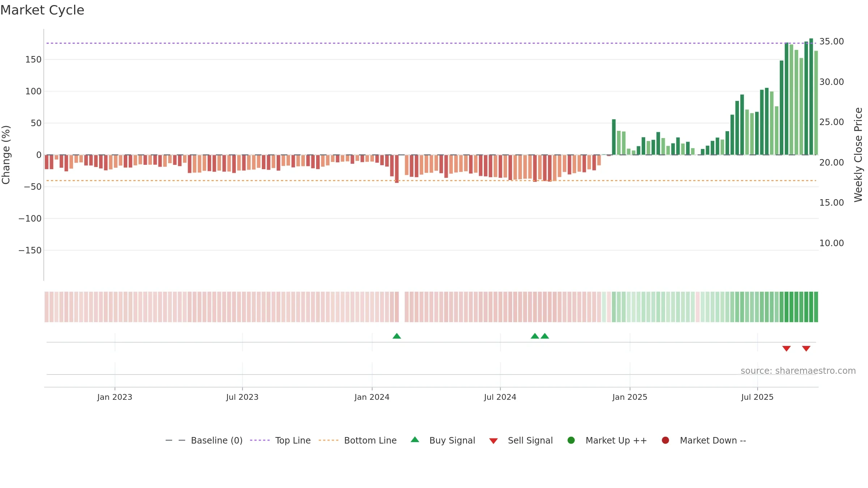This screenshot has height=488, width=868.
Task: Click the Baseline (0) legend entry
Action: pos(204,440)
